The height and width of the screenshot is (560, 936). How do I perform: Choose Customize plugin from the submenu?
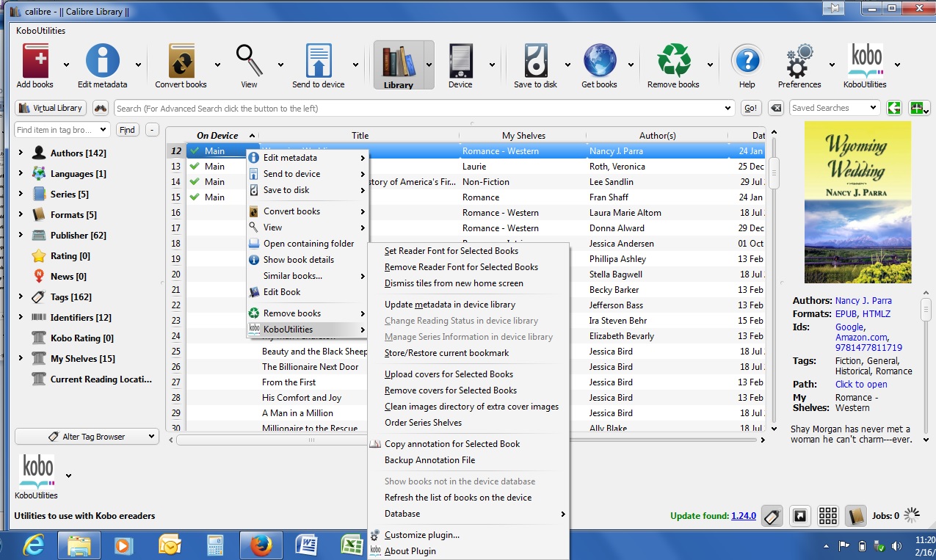point(421,535)
